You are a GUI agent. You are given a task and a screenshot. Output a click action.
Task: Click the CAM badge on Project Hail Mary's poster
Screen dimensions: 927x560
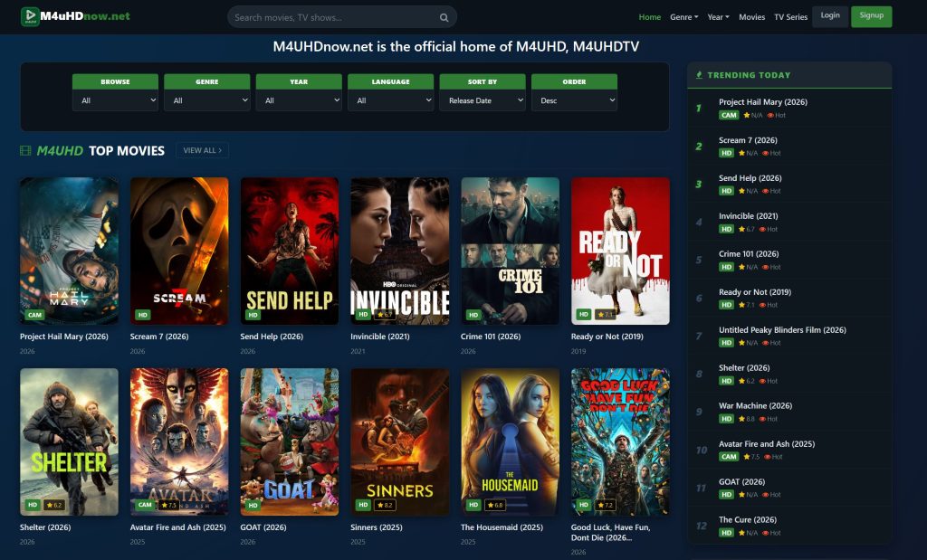36,315
